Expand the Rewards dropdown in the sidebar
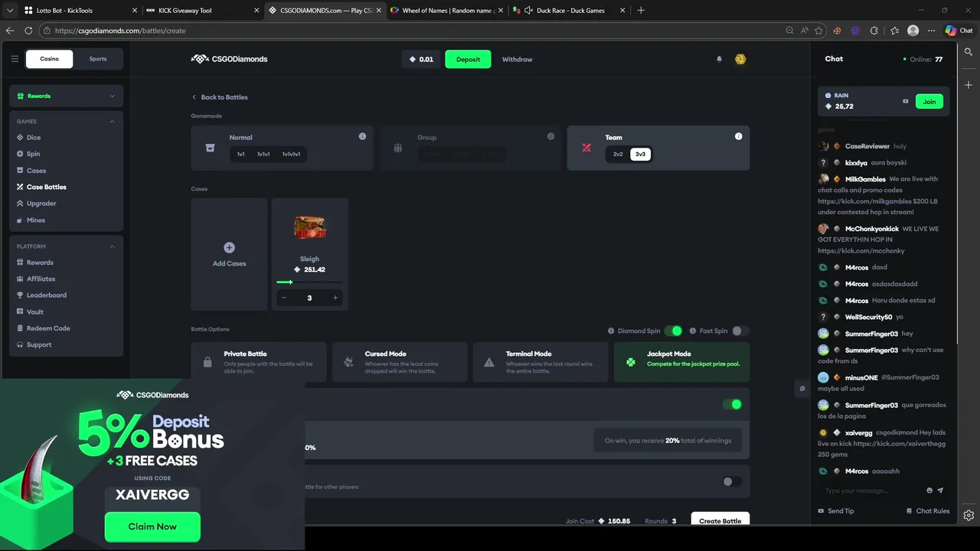The image size is (980, 551). [x=112, y=96]
